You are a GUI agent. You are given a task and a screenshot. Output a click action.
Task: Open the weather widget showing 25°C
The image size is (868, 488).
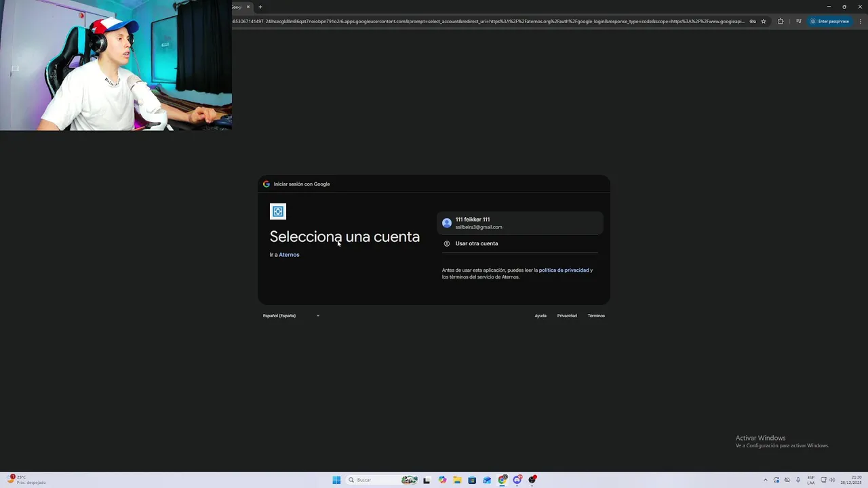[x=26, y=480]
